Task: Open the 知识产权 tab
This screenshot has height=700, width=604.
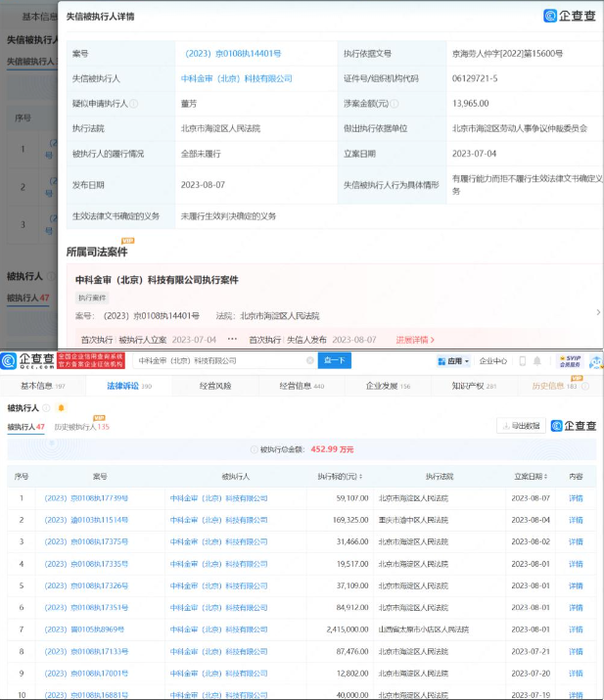Action: [474, 386]
